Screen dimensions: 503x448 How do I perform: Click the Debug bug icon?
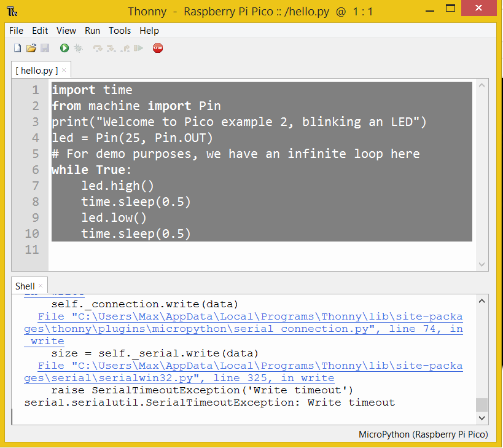tap(78, 48)
